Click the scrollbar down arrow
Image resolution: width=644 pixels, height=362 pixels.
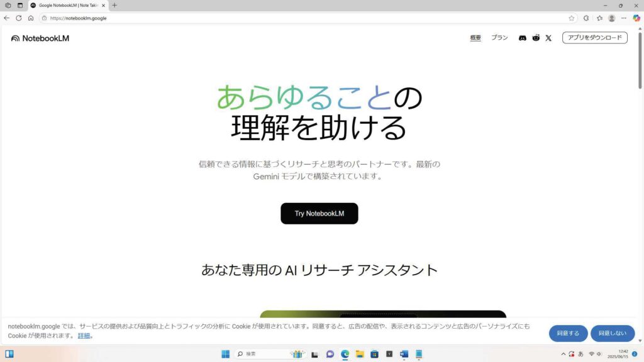tap(640, 340)
